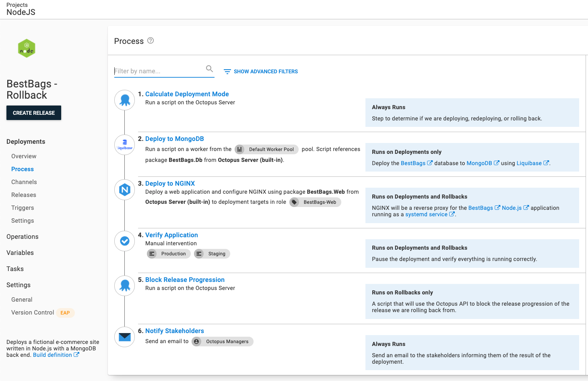Viewport: 588px width, 381px height.
Task: Click the Node.js project logo
Action: click(27, 48)
